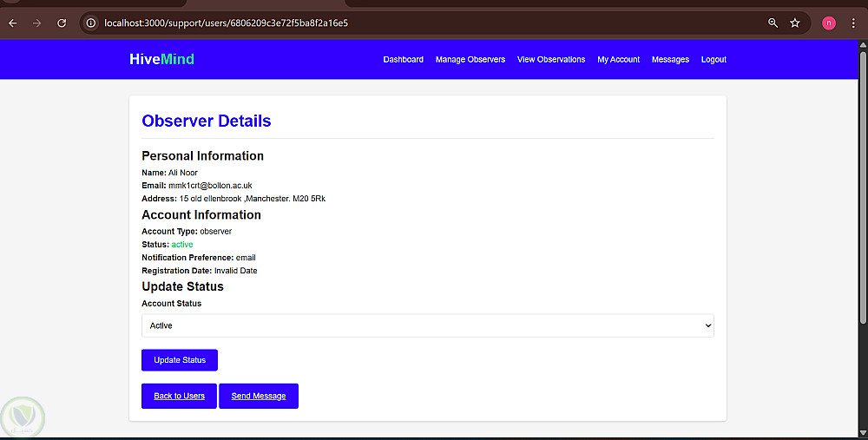Click the browser forward arrow
Viewport: 868px width, 440px height.
coord(37,23)
